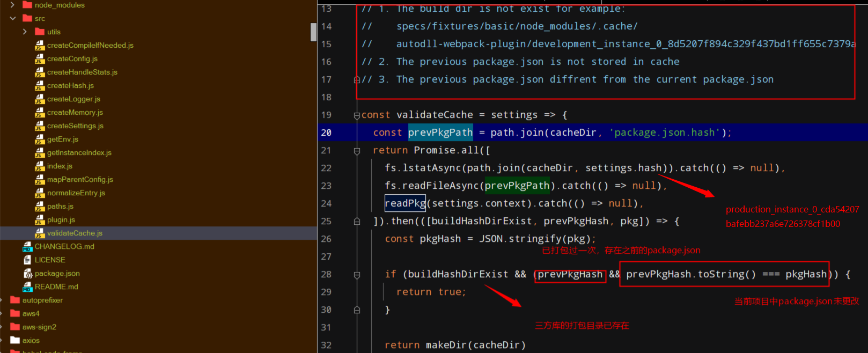Select the package.json file name

57,273
